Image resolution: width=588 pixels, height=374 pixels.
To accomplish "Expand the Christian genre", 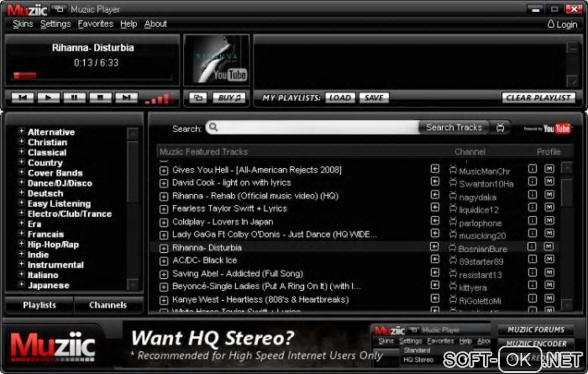I will [x=21, y=141].
